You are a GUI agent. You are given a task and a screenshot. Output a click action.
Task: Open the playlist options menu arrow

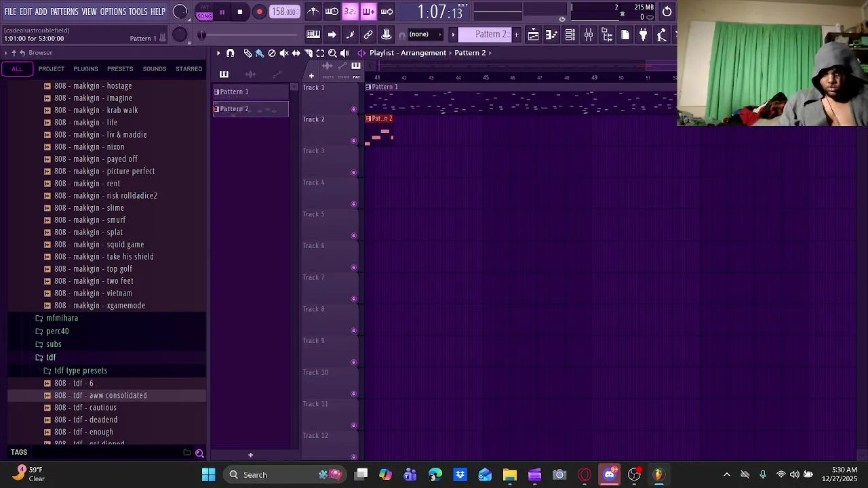218,53
